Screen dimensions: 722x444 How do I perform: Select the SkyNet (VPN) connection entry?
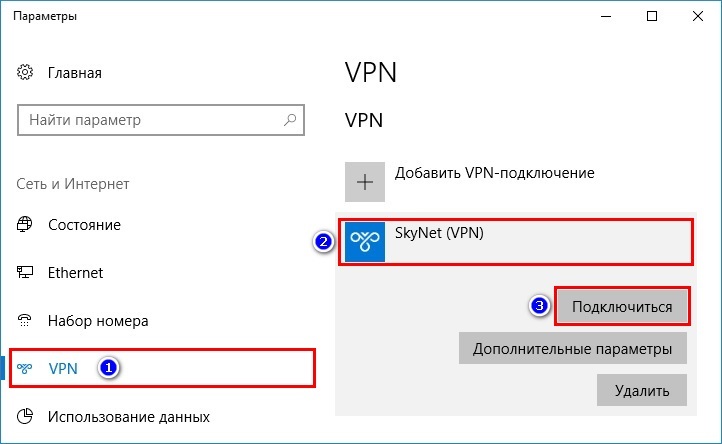pos(516,242)
